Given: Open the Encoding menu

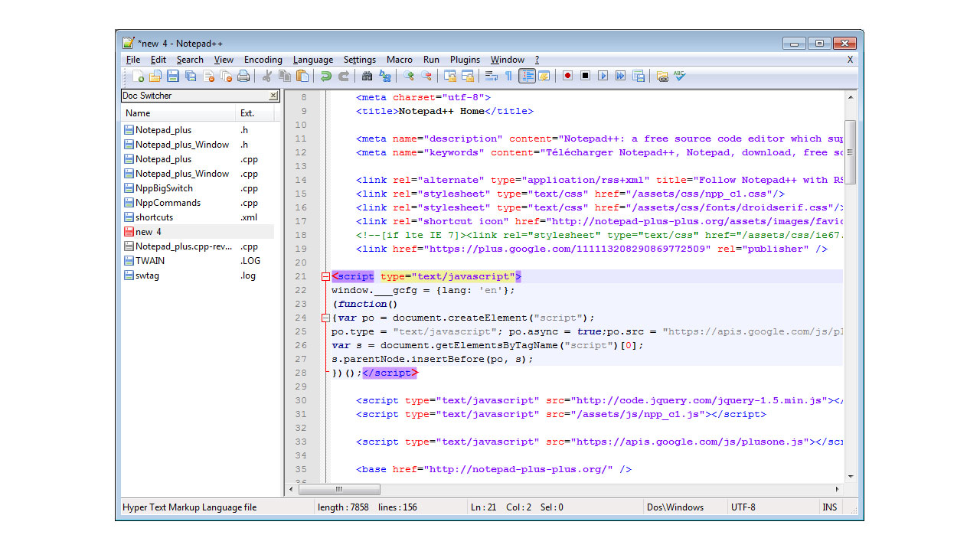Looking at the screenshot, I should click(x=263, y=60).
